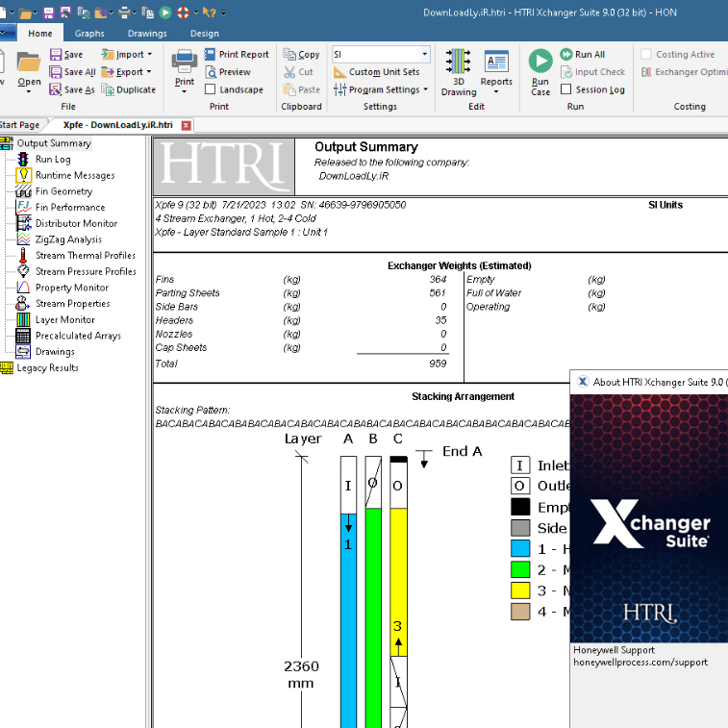Click Input Check in the Run group

click(x=592, y=72)
